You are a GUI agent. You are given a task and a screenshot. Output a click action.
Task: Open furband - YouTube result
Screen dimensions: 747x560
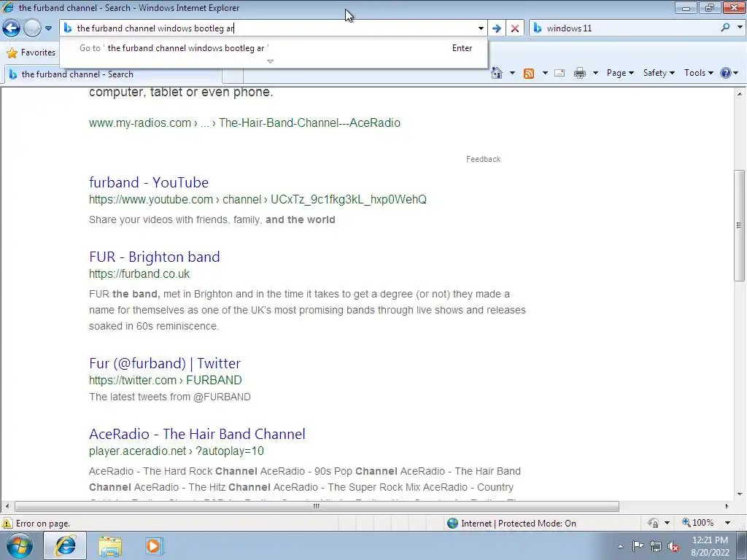coord(149,182)
